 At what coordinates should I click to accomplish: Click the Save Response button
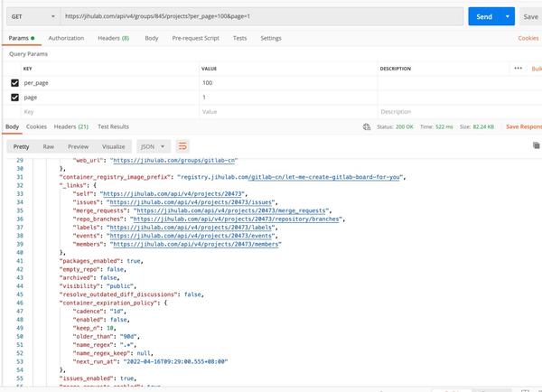click(x=524, y=127)
